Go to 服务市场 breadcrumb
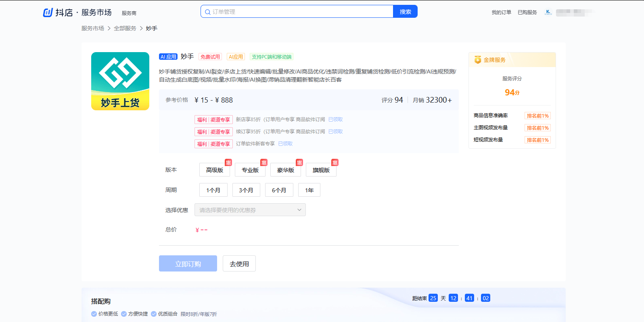The height and width of the screenshot is (322, 644). 93,28
